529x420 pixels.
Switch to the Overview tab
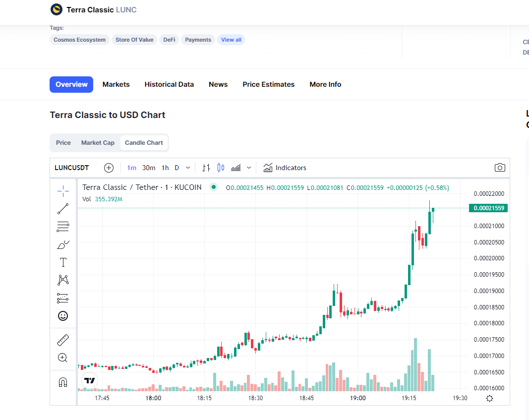(x=71, y=84)
